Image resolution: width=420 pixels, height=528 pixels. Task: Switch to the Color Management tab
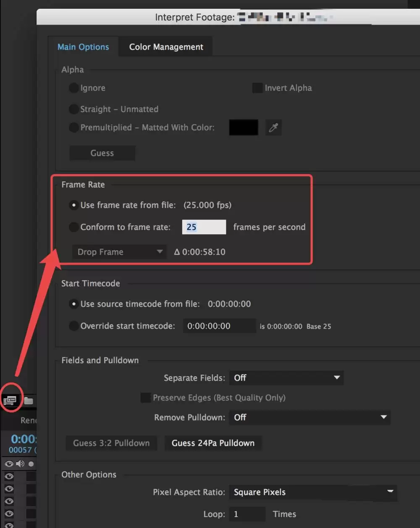[x=166, y=47]
